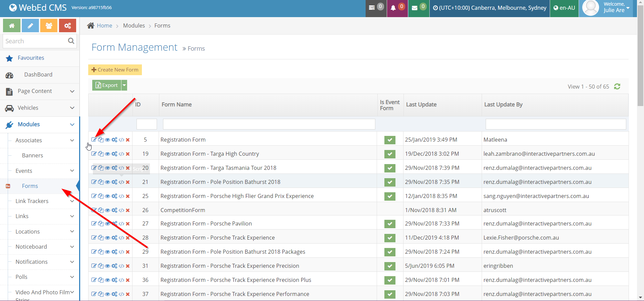The width and height of the screenshot is (644, 301).
Task: Click the red settings gears shortcut tile
Action: (x=67, y=26)
